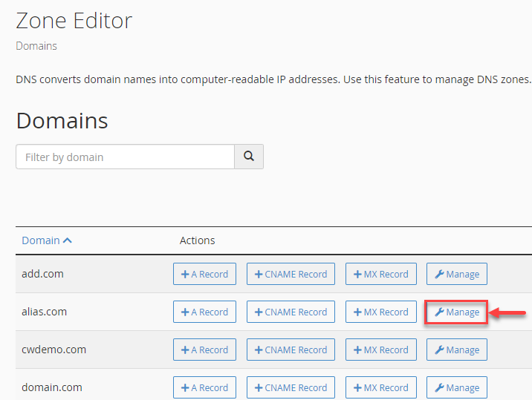
Task: Open Manage wrench button for cwdemo.com
Action: pyautogui.click(x=457, y=350)
